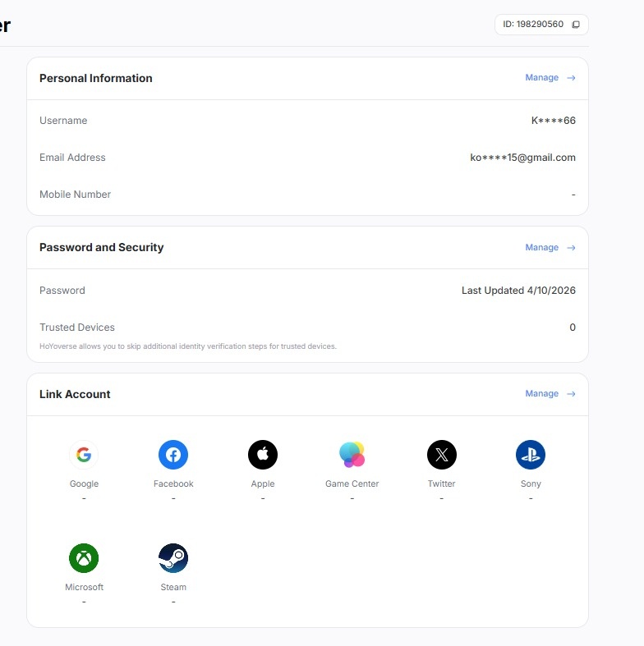
Task: Click the masked username K****66
Action: pyautogui.click(x=554, y=121)
